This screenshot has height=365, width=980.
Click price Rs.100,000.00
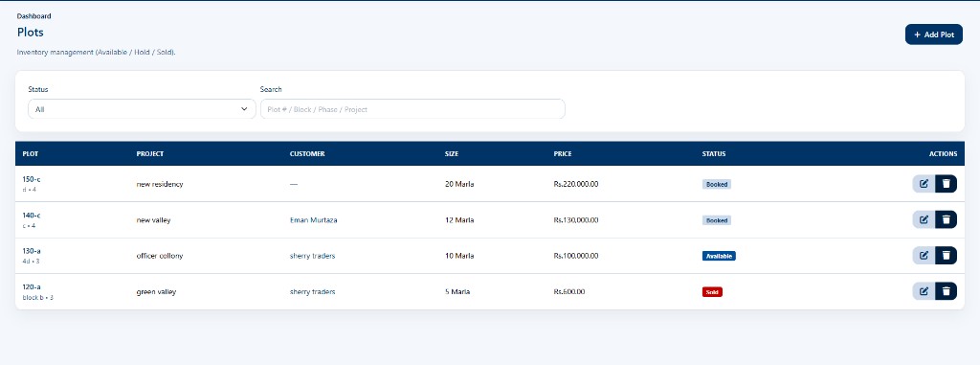pos(576,256)
